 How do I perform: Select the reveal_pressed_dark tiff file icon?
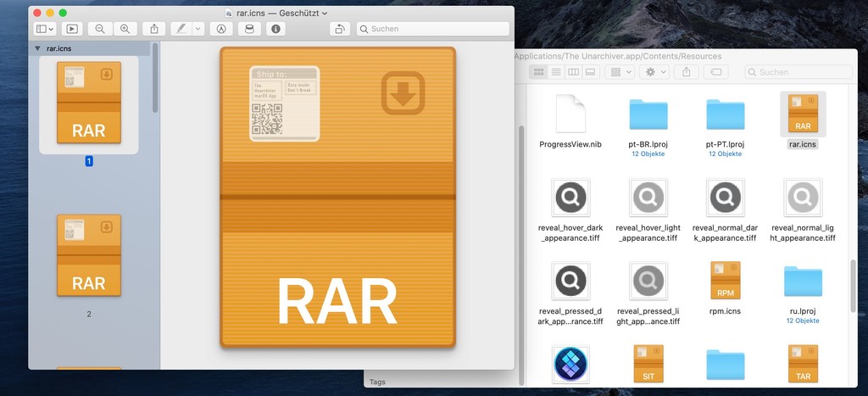click(570, 281)
